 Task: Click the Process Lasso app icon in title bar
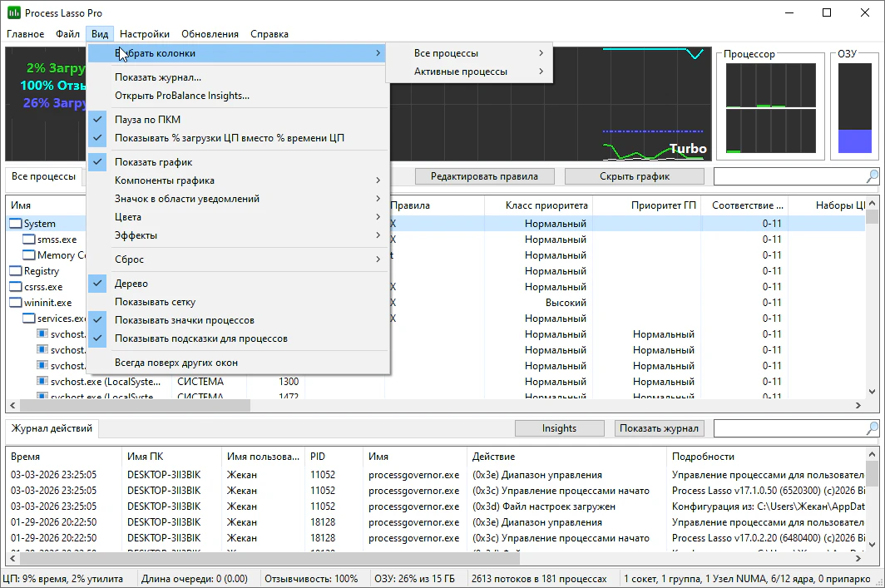(13, 12)
